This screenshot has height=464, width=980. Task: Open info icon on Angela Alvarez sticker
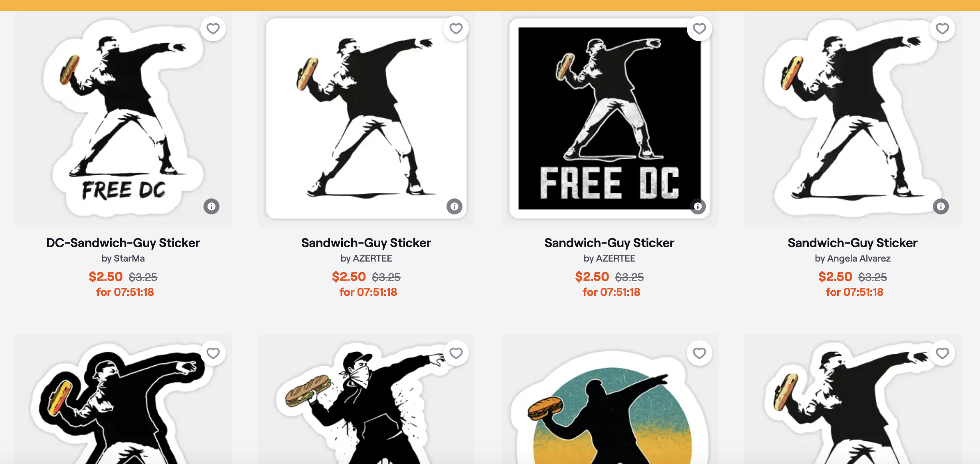click(x=941, y=206)
